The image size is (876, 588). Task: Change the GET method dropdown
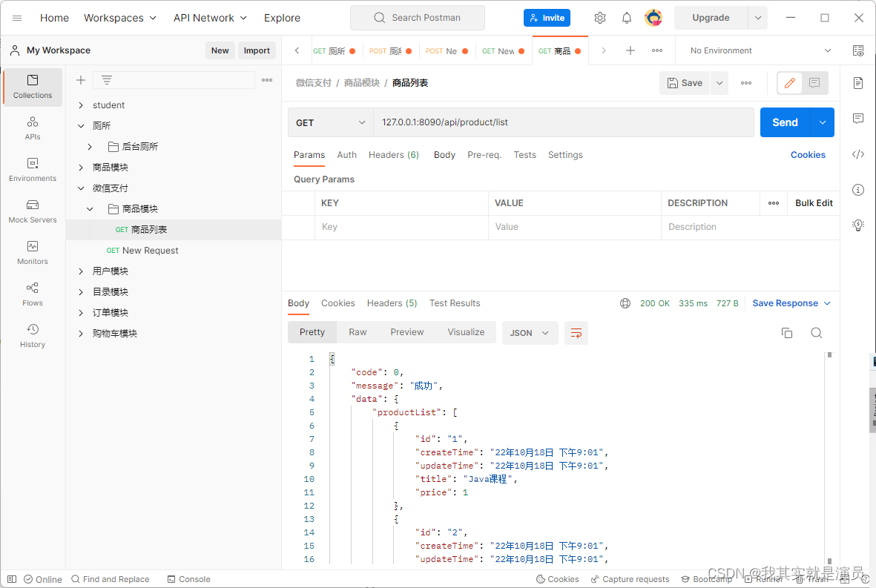pyautogui.click(x=330, y=122)
